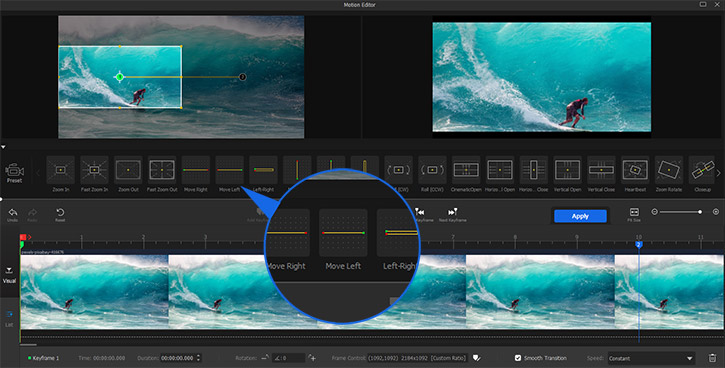Click the frame control tag icon
This screenshot has width=725, height=368.
pos(477,358)
